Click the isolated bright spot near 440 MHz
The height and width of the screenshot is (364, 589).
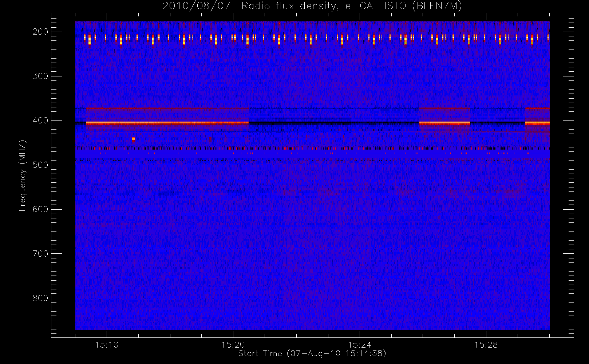(x=134, y=139)
